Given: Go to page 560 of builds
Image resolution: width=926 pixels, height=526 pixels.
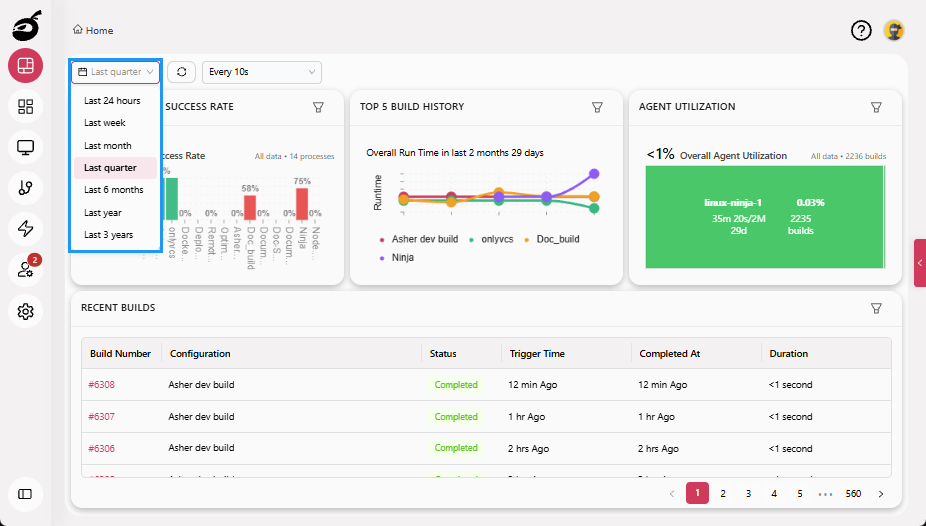Looking at the screenshot, I should [853, 494].
